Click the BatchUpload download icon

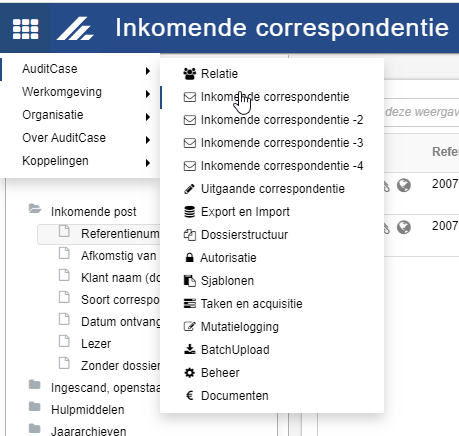(190, 349)
